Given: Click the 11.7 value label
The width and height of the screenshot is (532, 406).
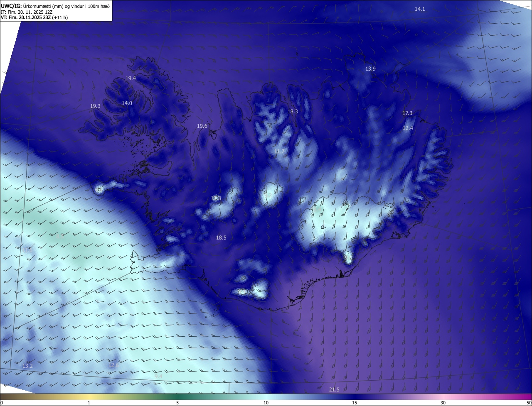Looking at the screenshot, I should (x=279, y=152).
